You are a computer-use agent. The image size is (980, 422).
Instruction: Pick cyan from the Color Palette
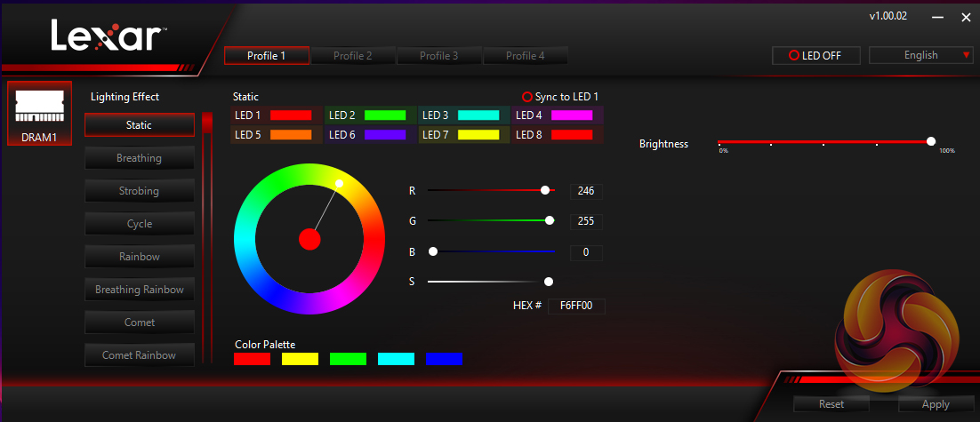pos(397,359)
